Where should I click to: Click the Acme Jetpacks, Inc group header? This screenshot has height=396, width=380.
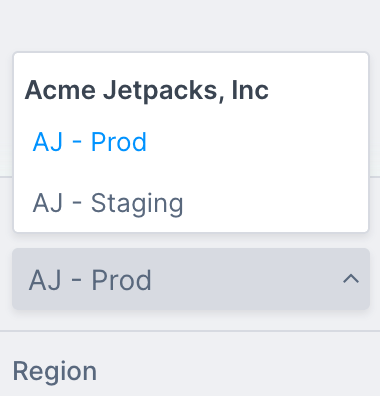point(147,90)
